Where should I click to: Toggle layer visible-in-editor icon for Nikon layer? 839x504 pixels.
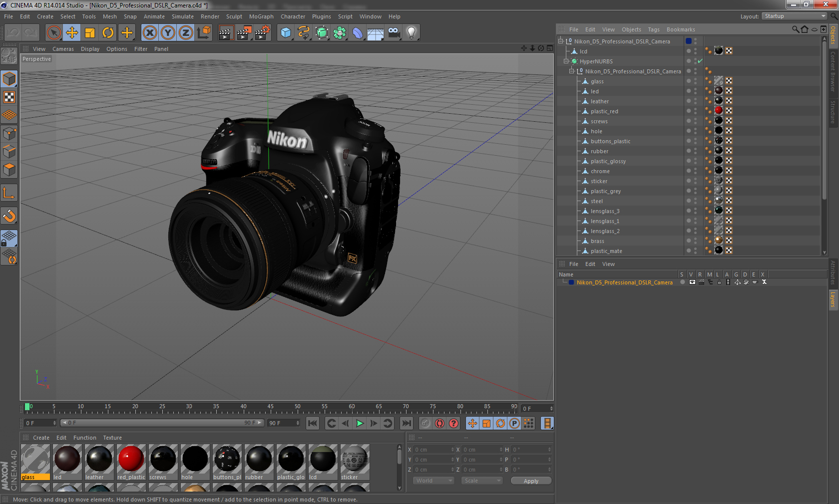coord(692,282)
